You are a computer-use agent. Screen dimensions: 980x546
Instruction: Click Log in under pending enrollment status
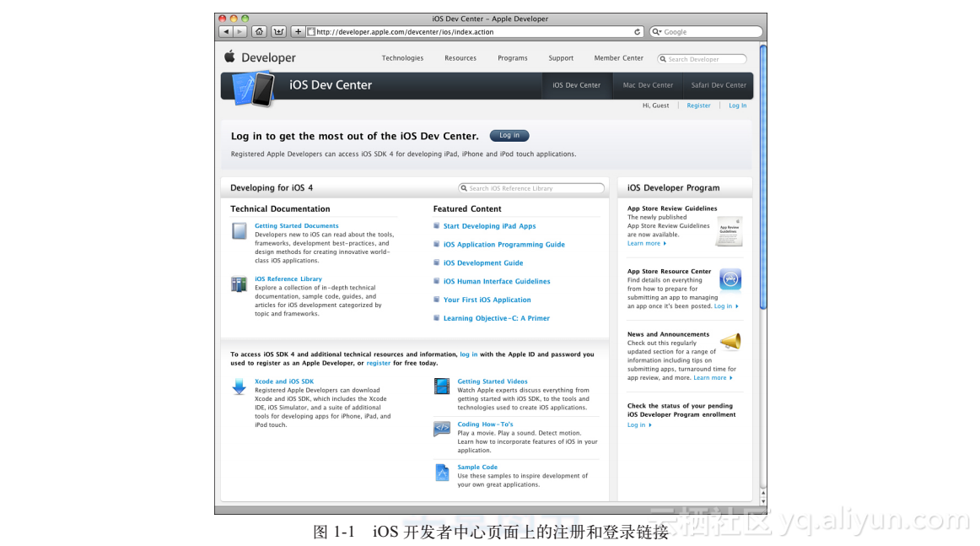coord(639,425)
